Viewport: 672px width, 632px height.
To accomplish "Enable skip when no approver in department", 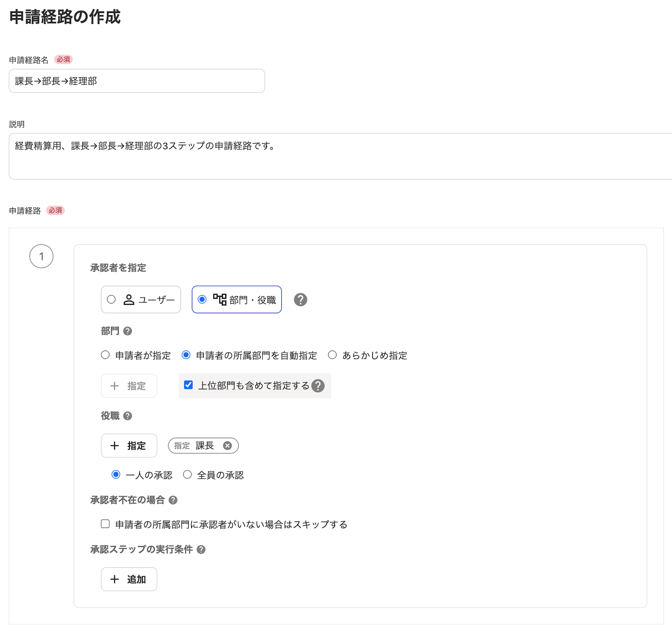I will coord(105,524).
